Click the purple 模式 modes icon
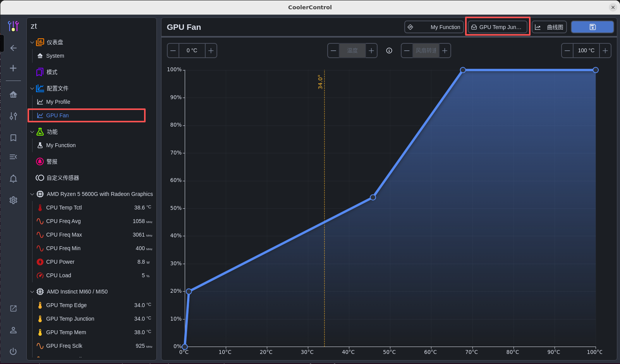 tap(40, 72)
